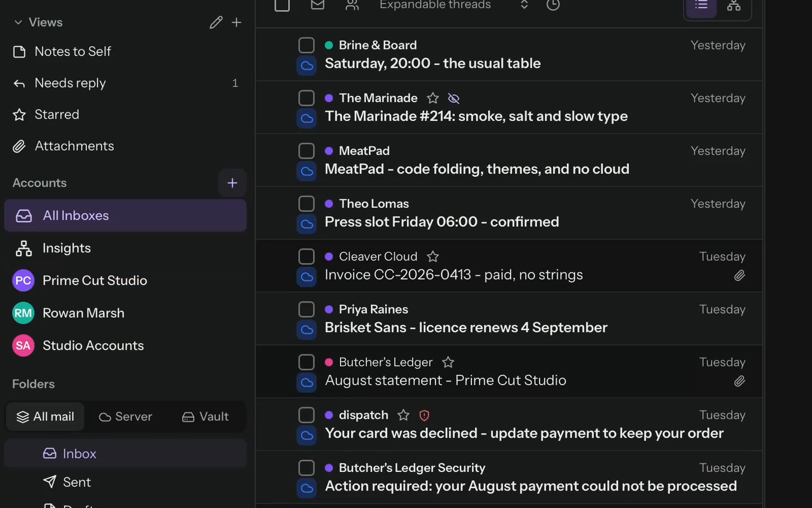
Task: Check the MeatPad email checkbox
Action: [x=306, y=151]
